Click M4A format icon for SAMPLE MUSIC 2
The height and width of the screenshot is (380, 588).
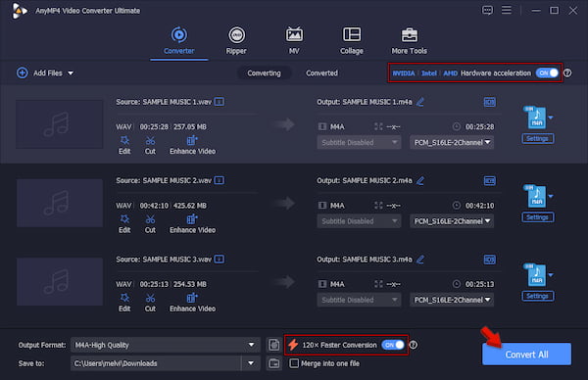(536, 196)
